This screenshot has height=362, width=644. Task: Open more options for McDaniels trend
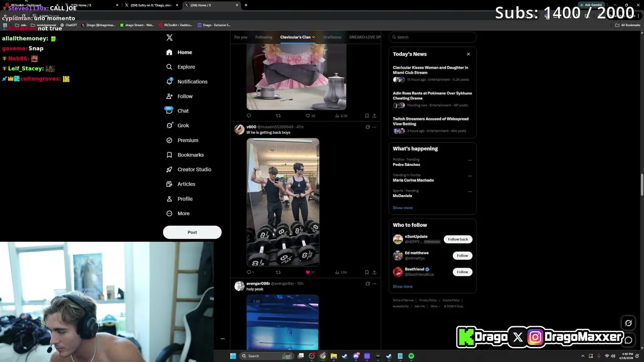click(x=470, y=192)
